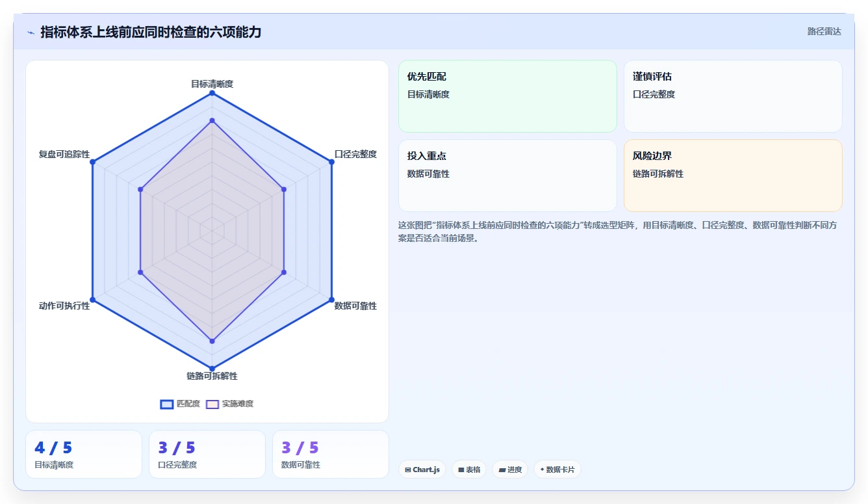Click the table icon in 表格 chip
868x504 pixels.
click(461, 470)
